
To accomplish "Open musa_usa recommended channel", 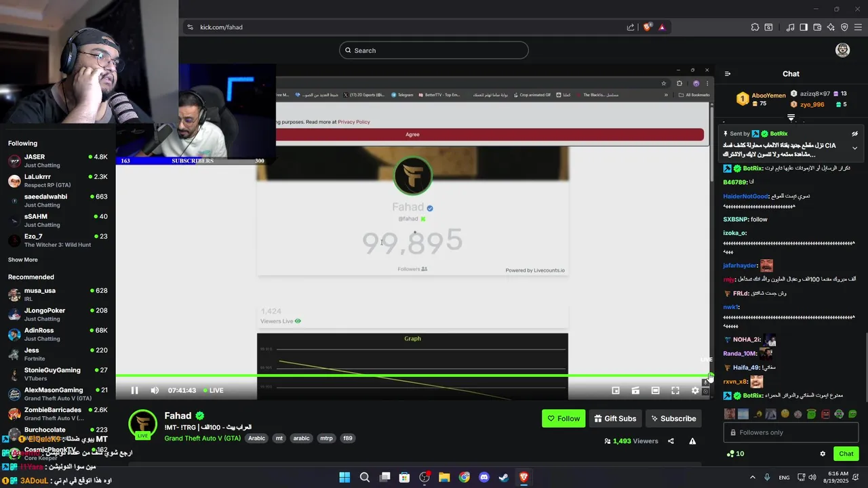I will point(58,294).
